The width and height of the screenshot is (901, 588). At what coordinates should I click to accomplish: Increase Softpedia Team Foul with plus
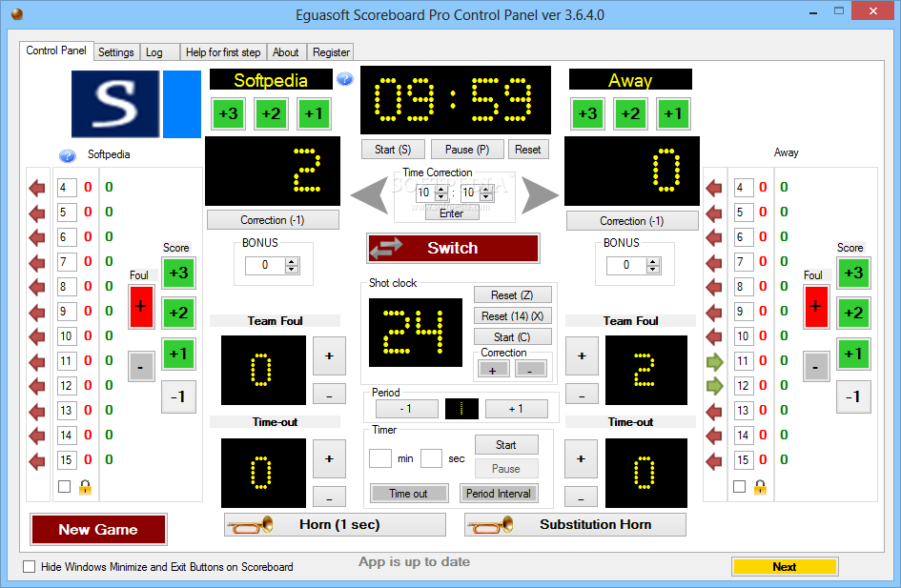[x=329, y=356]
